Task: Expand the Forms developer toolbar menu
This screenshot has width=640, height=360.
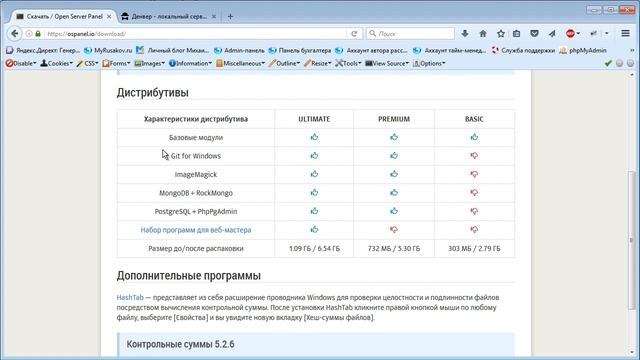Action: click(x=116, y=63)
